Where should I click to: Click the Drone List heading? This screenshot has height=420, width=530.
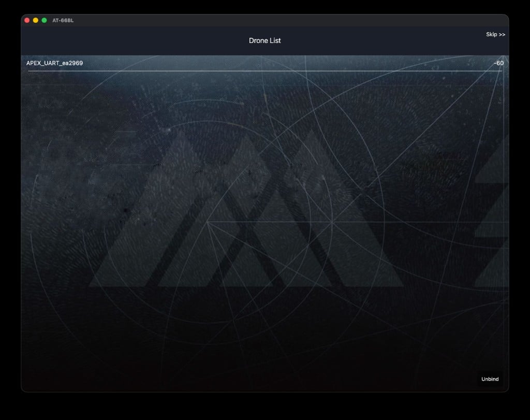(x=264, y=40)
